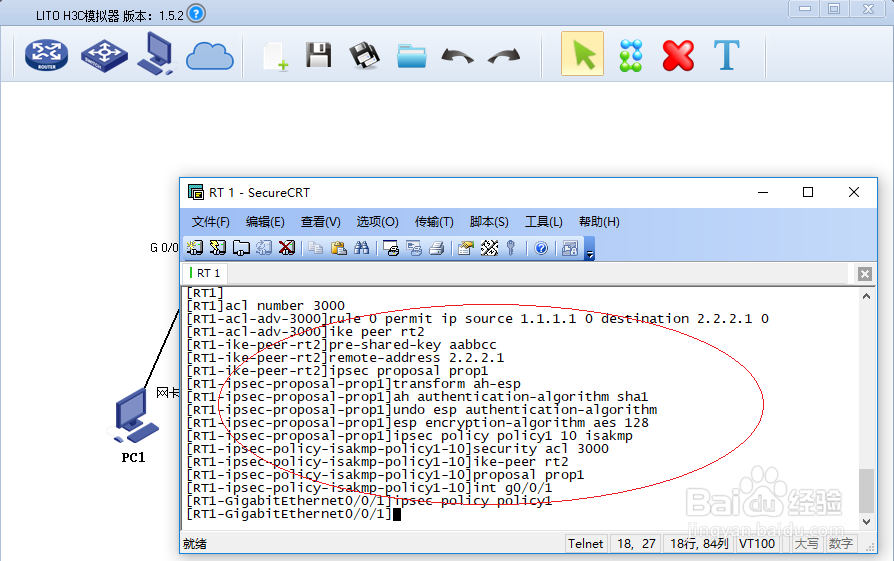Click SecureCRT Disconnect toolbar icon

tap(287, 248)
